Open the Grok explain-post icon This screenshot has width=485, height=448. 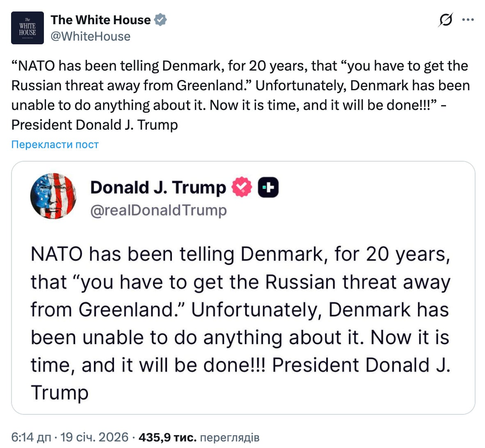pos(446,20)
